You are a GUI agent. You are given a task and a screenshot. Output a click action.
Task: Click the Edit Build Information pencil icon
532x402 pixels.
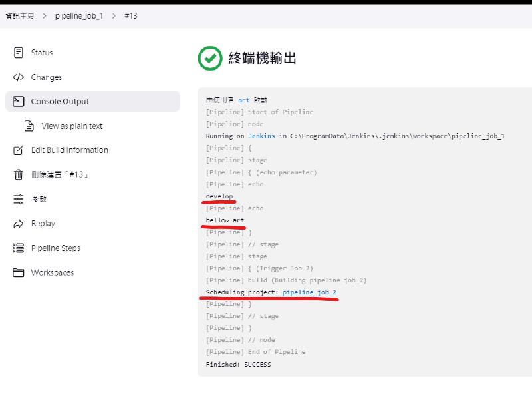point(19,150)
